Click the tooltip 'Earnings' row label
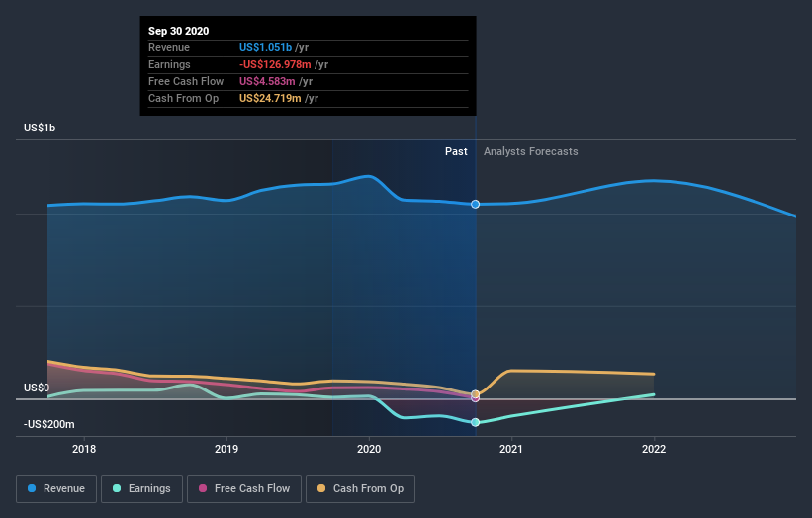The height and width of the screenshot is (518, 812). 169,64
